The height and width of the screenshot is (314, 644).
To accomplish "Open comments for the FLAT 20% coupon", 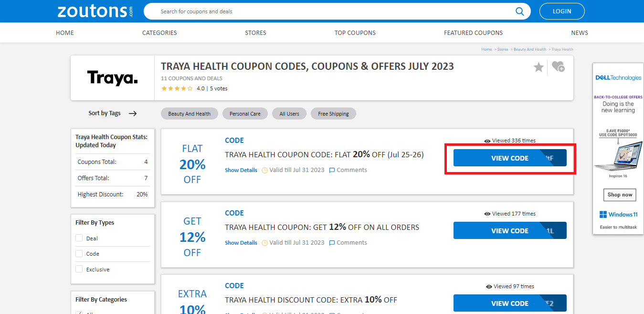I will coord(348,170).
